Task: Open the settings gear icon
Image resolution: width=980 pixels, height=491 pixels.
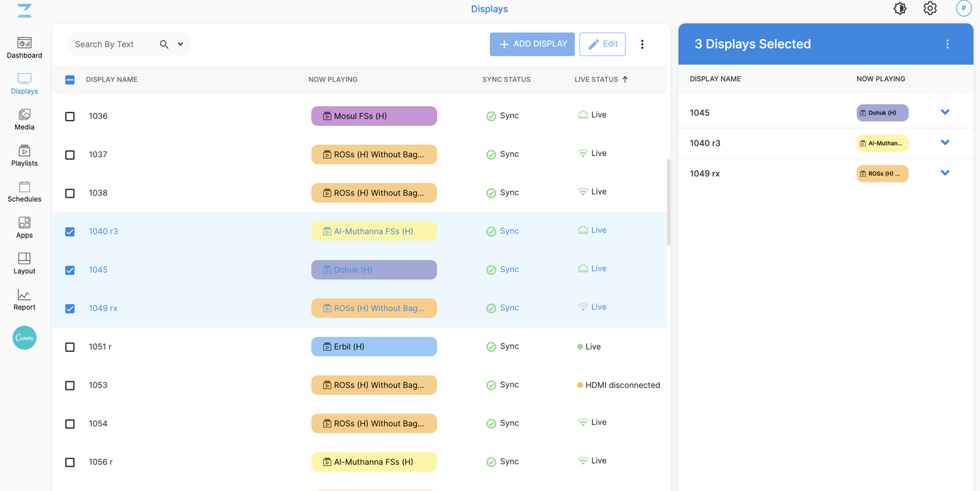Action: tap(930, 8)
